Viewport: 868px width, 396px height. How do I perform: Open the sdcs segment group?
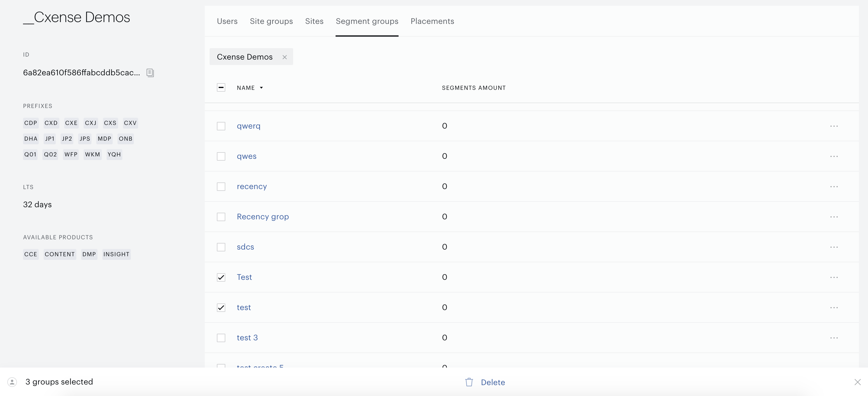(245, 247)
